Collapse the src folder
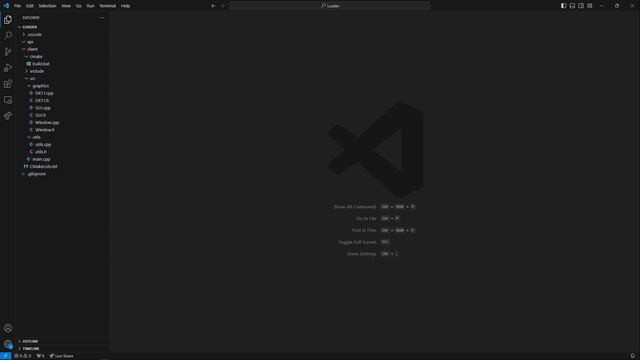Screen dimensions: 640x360 coord(63,78)
